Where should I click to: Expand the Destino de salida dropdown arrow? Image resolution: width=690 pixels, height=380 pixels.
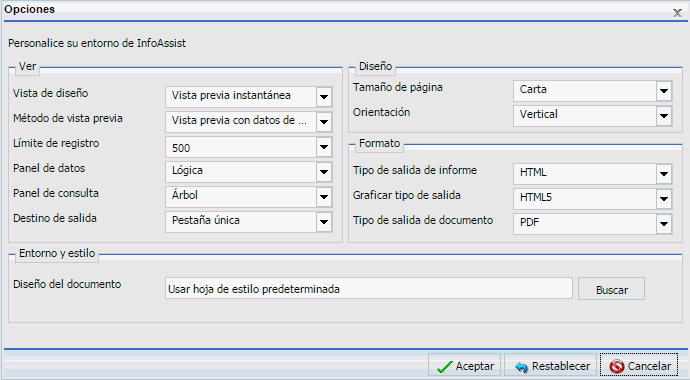[x=324, y=222]
